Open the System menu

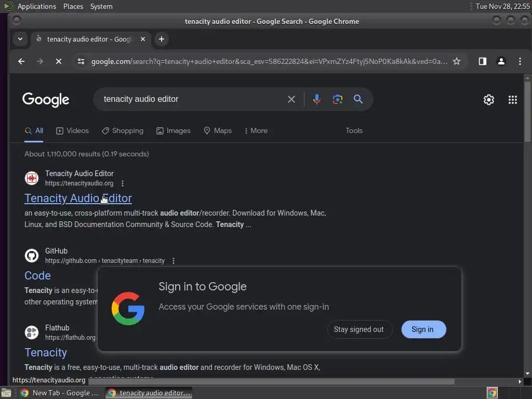(101, 6)
